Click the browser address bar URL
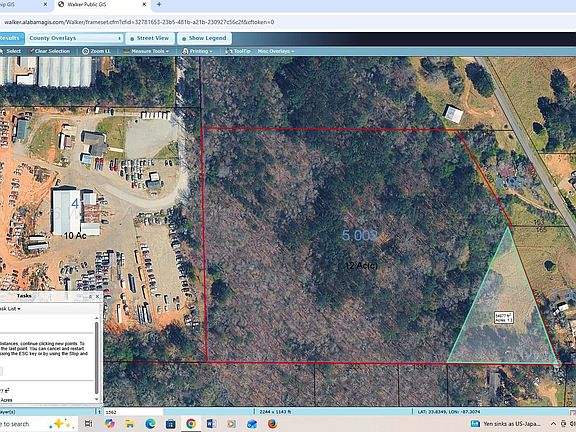Image resolution: width=576 pixels, height=432 pixels. coord(139,22)
